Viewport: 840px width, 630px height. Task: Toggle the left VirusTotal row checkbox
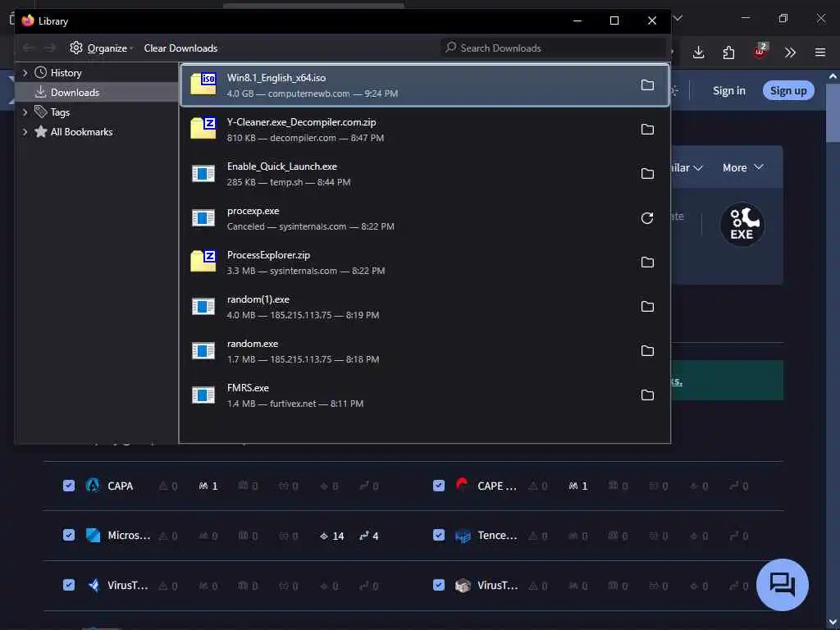[69, 585]
